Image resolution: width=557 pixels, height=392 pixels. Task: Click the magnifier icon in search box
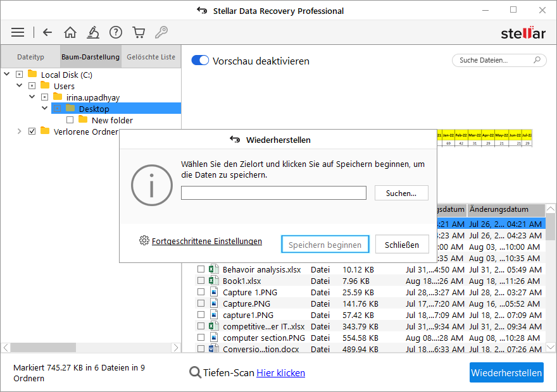tap(537, 60)
